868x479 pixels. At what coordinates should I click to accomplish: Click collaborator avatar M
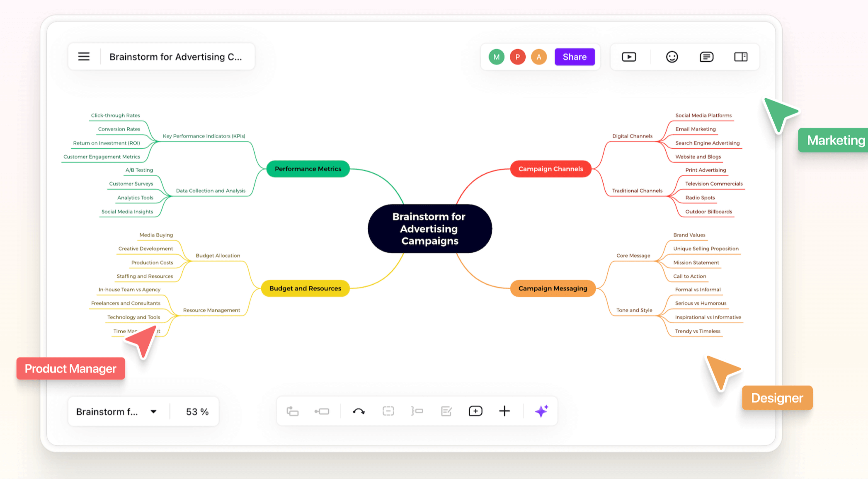tap(496, 57)
